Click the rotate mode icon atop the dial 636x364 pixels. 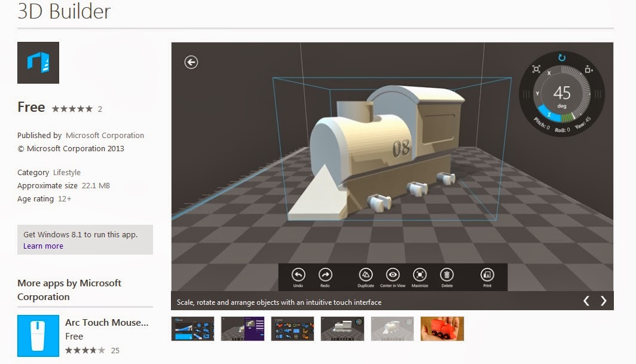point(561,57)
